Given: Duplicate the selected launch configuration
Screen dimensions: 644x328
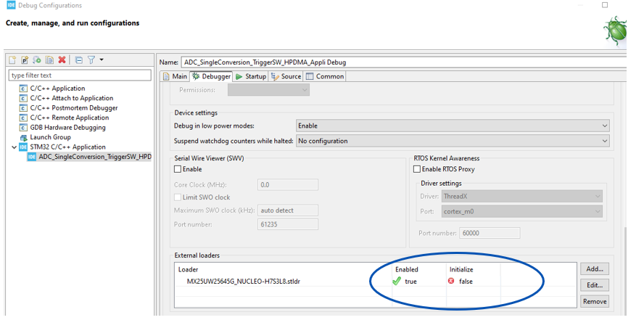Looking at the screenshot, I should (x=49, y=60).
